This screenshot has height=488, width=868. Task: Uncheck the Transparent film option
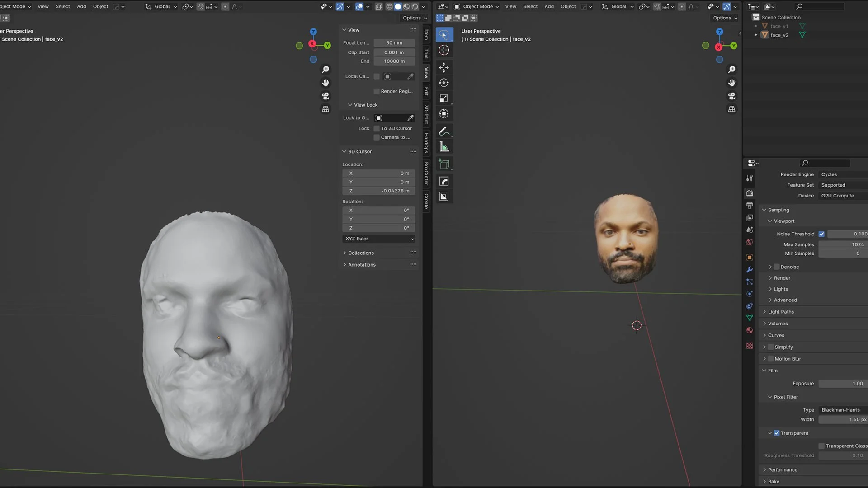[x=777, y=433]
